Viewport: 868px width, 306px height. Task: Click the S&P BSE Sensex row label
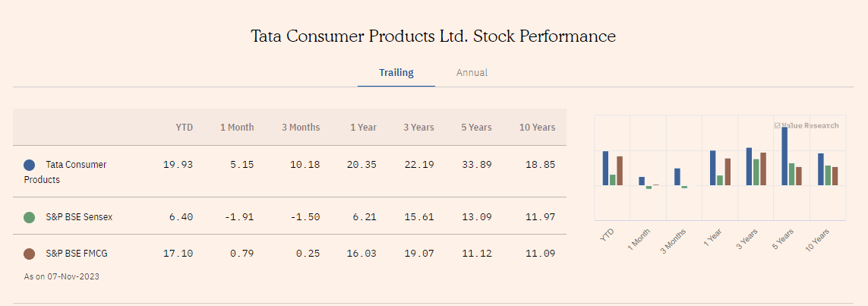tap(79, 217)
